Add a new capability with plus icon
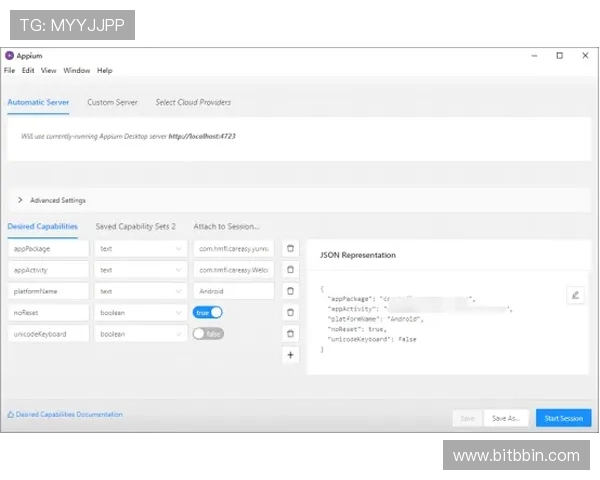This screenshot has height=480, width=600. click(290, 355)
